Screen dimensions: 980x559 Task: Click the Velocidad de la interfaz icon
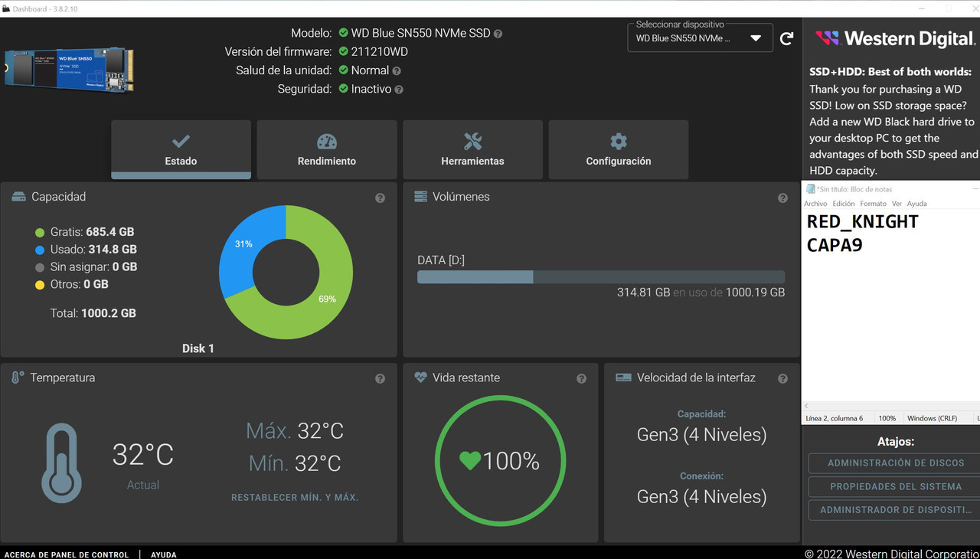tap(623, 378)
